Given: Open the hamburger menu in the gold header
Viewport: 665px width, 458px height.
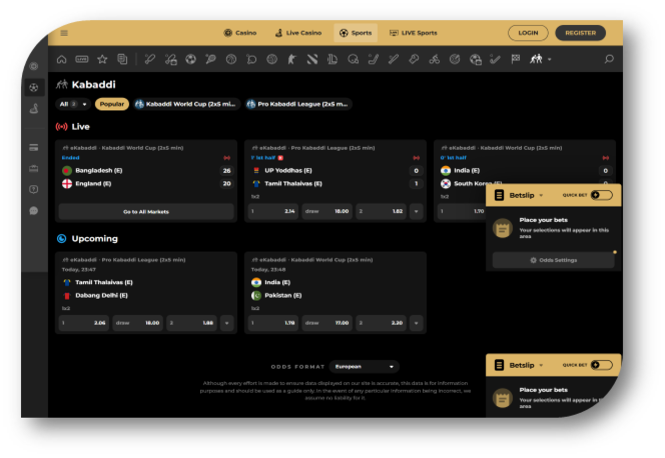Looking at the screenshot, I should (x=64, y=33).
